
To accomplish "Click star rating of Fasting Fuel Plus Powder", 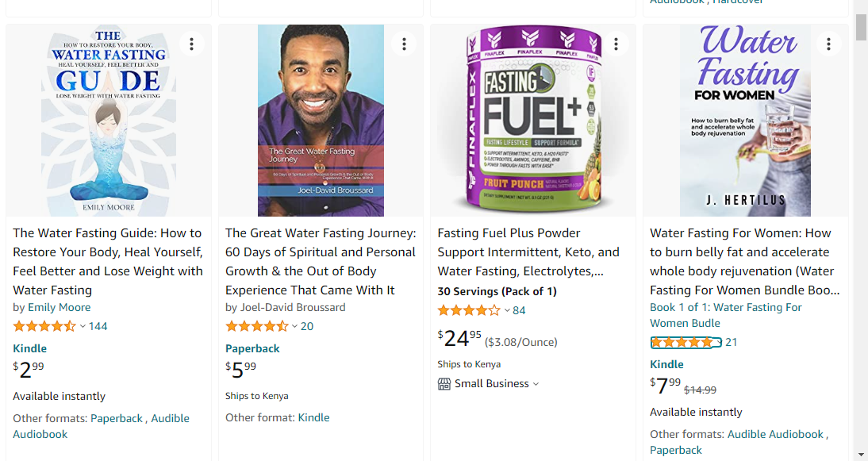I will (469, 310).
